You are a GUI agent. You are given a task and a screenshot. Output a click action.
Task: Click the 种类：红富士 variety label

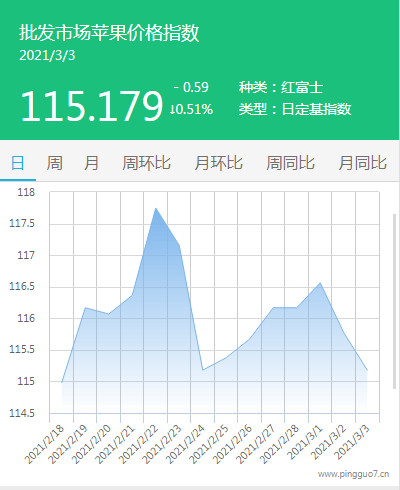(x=281, y=87)
